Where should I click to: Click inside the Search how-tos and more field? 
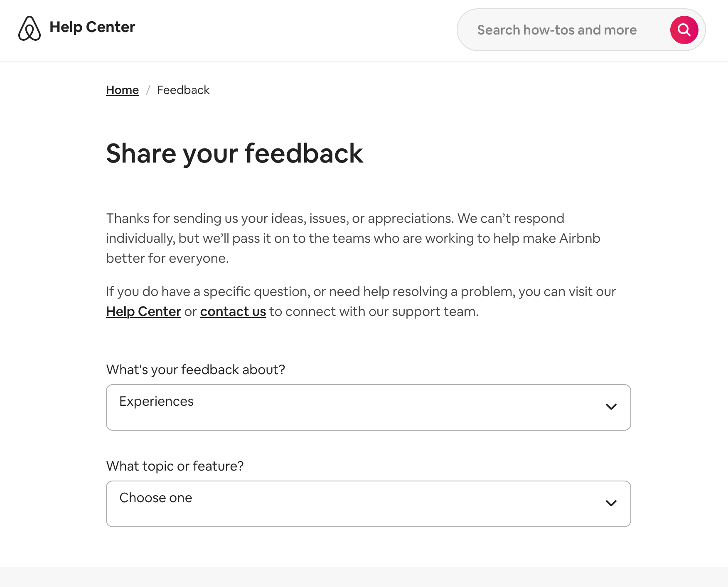tap(557, 30)
